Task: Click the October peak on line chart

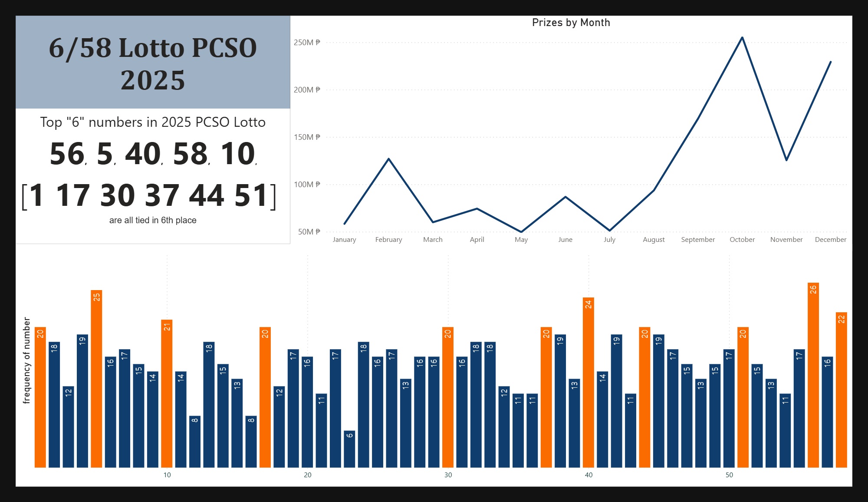Action: point(742,38)
